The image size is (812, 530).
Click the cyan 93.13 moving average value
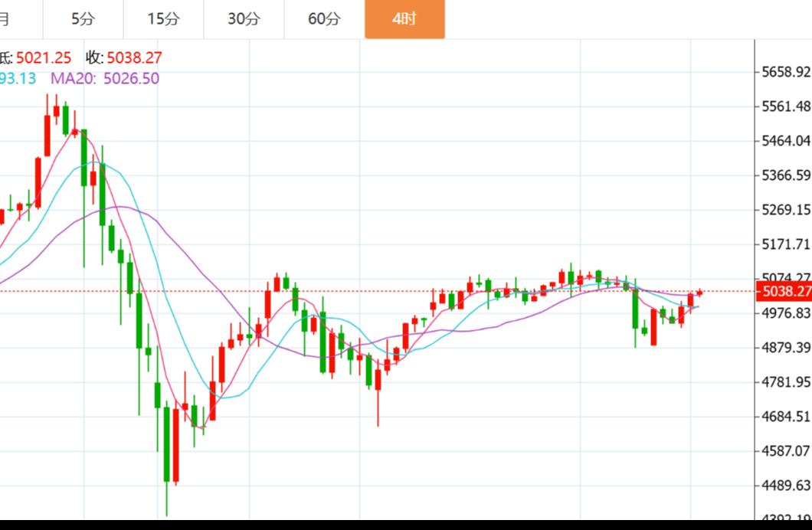pyautogui.click(x=17, y=78)
